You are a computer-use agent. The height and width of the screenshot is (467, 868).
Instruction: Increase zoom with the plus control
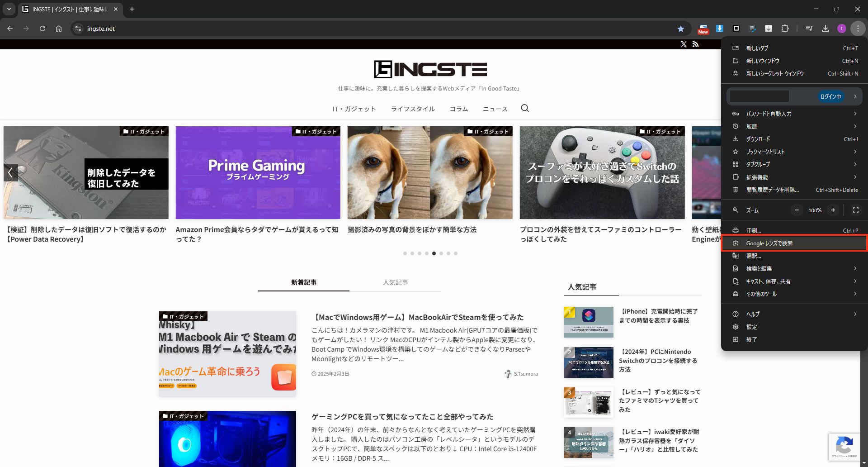(x=833, y=210)
